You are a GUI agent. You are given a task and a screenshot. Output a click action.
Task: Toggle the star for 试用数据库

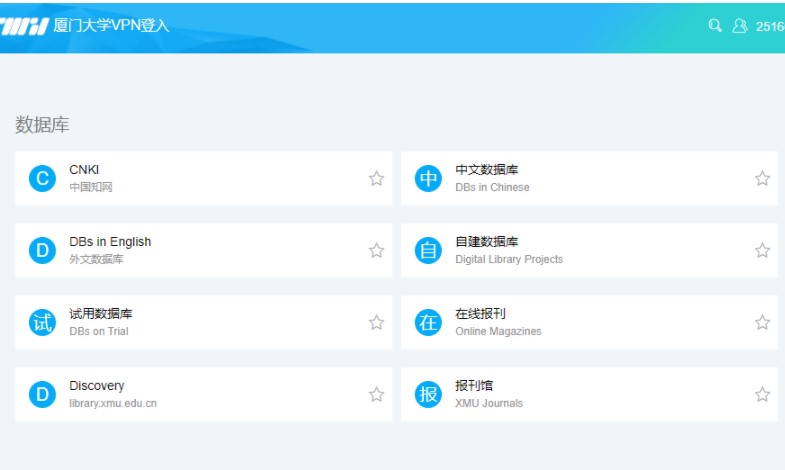coord(376,322)
